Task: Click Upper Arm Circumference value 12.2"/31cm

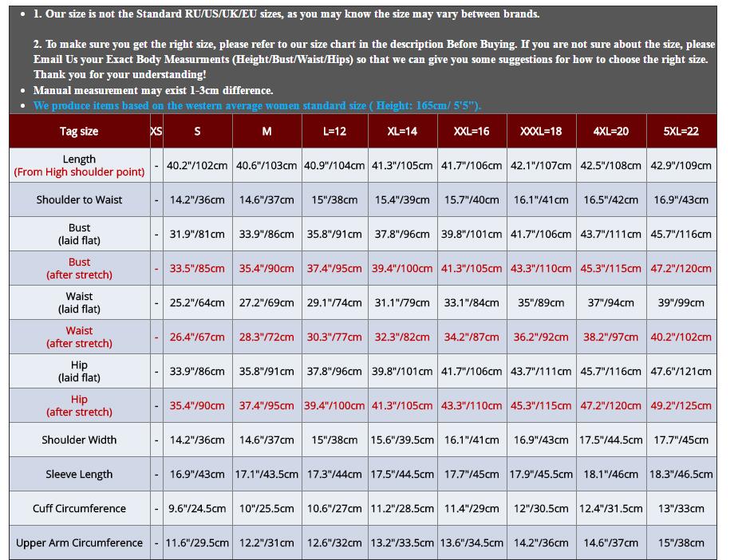Action: point(266,543)
